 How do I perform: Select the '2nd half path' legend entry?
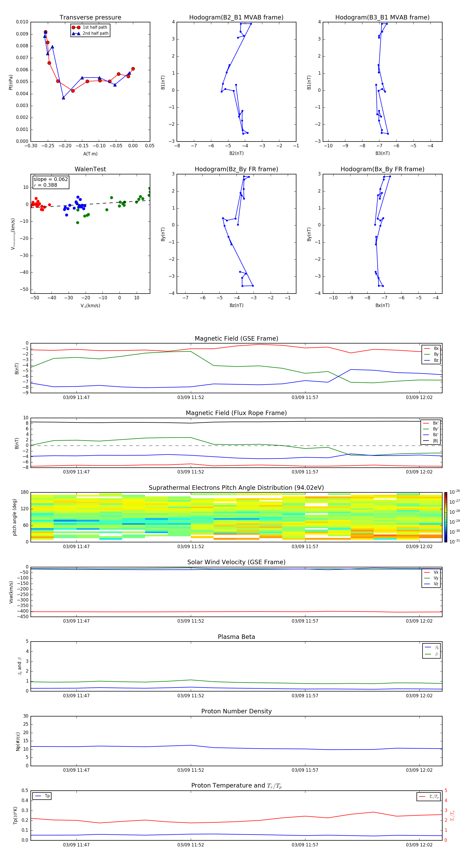click(90, 33)
